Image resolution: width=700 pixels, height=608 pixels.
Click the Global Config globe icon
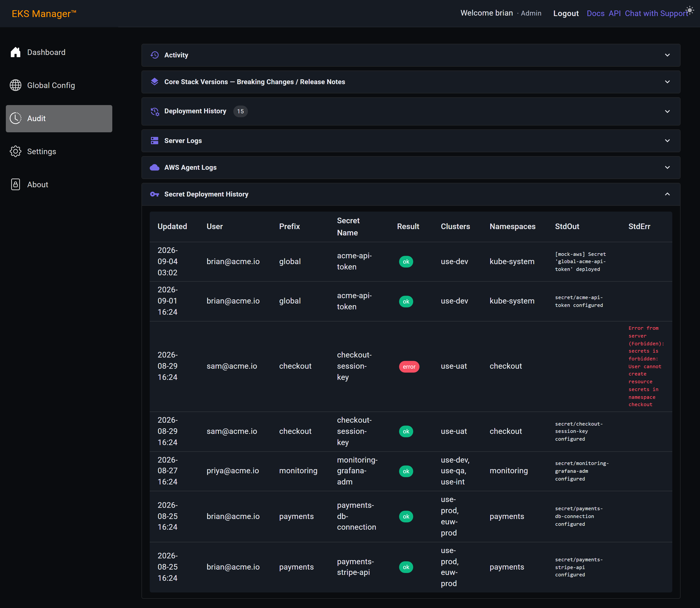coord(16,85)
